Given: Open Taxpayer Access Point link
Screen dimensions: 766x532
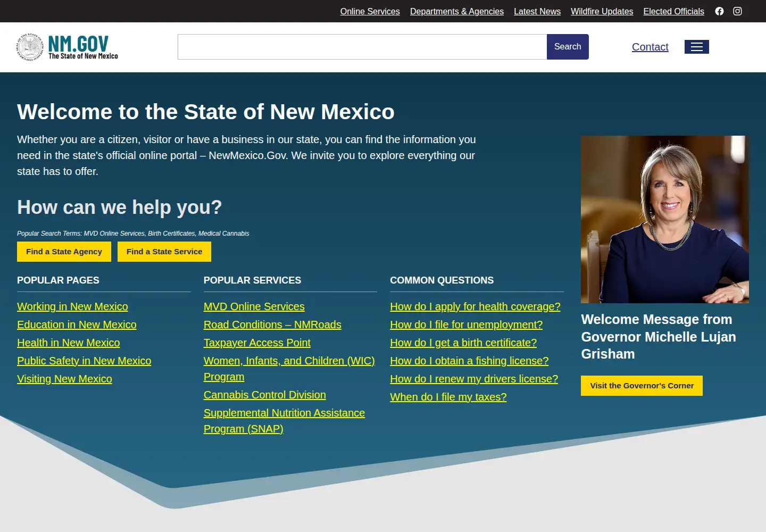Looking at the screenshot, I should 257,343.
